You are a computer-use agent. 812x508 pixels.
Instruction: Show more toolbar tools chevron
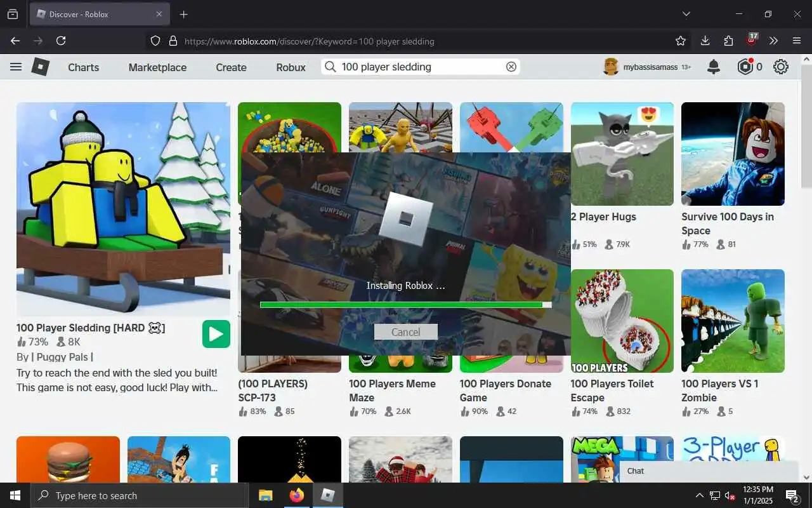pos(773,41)
